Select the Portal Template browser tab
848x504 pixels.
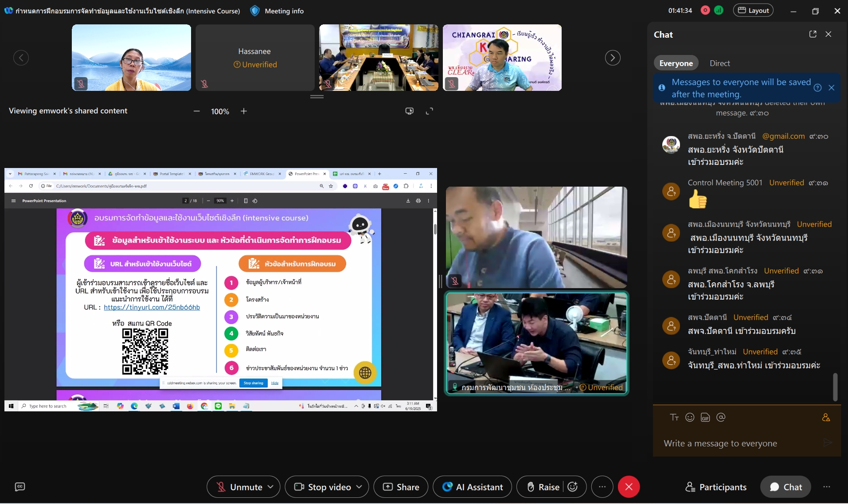click(x=172, y=174)
